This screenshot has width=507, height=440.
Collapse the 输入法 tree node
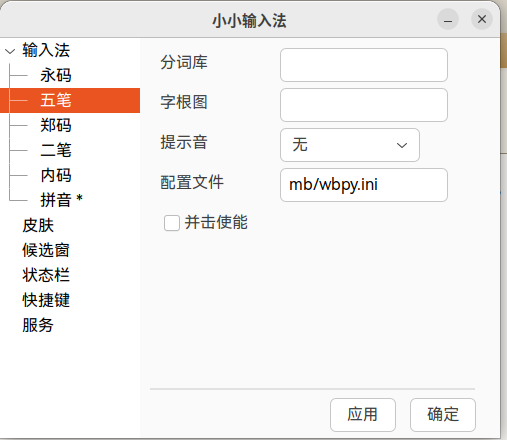click(x=10, y=51)
